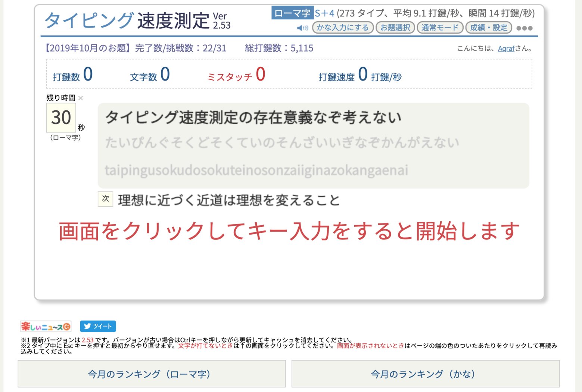Open the 今月のランキング（ローマ字） tab
This screenshot has width=582, height=392.
click(152, 374)
